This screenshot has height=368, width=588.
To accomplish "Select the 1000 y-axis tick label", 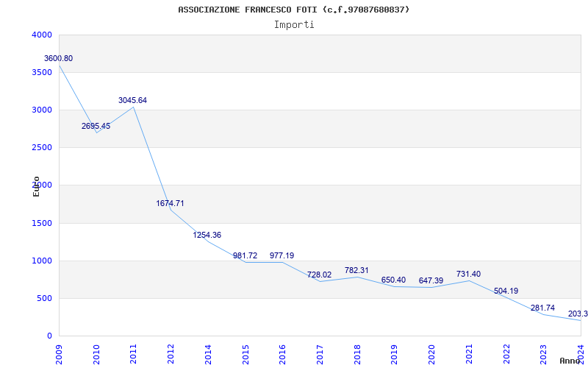I will tap(42, 261).
